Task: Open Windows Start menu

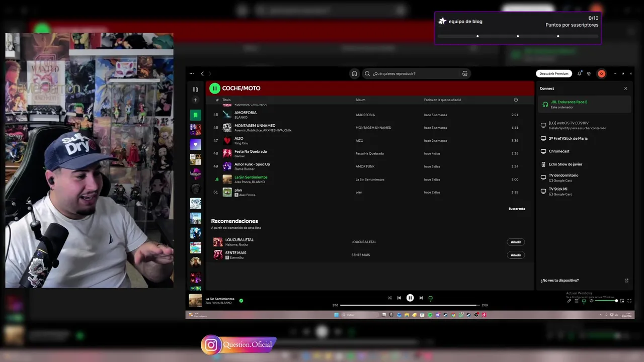Action: (x=337, y=315)
